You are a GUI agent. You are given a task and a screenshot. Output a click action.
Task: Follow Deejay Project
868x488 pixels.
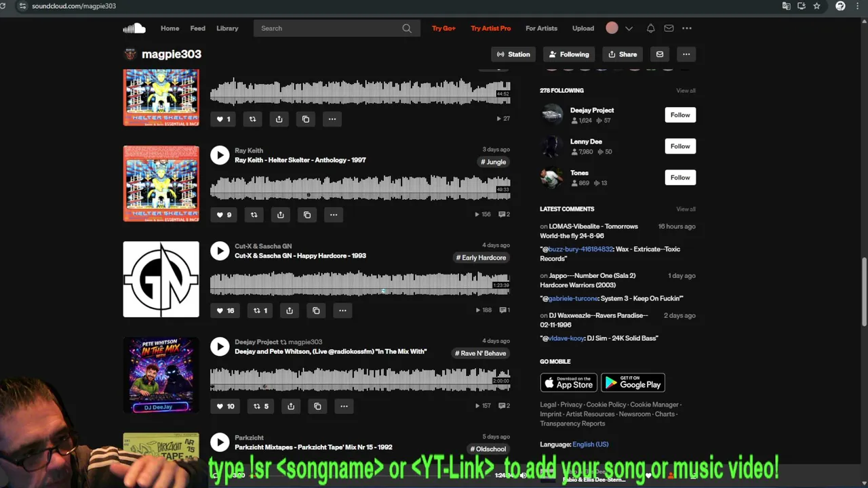point(680,115)
